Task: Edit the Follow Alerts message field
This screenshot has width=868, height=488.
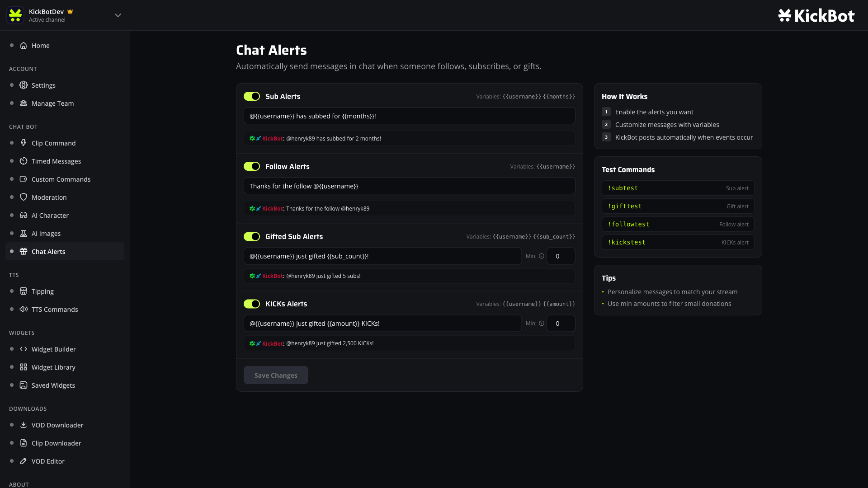Action: (409, 186)
